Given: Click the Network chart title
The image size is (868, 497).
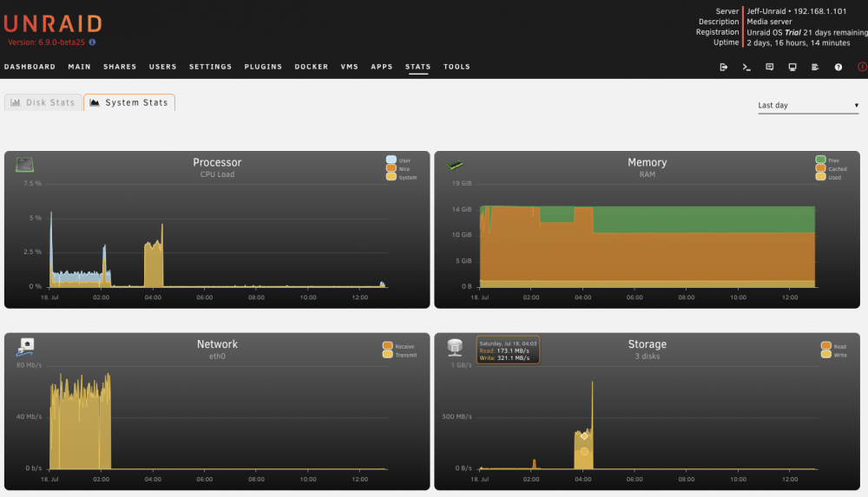Looking at the screenshot, I should tap(217, 343).
